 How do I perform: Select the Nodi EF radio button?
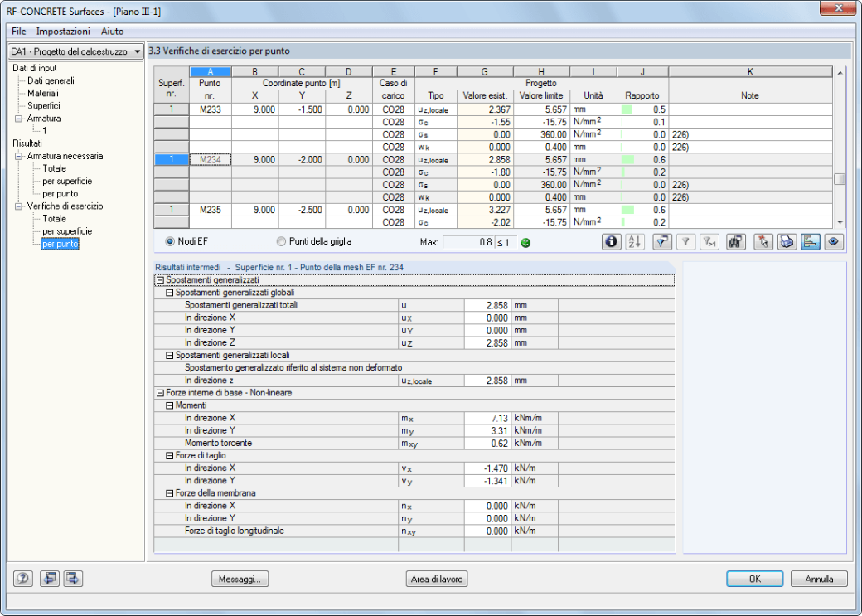point(170,241)
